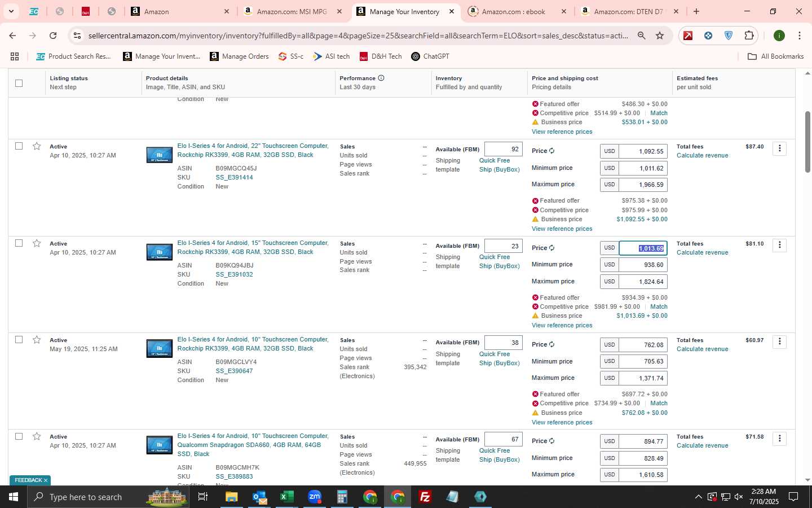Open the actions menu for the $87.40 fees row
812x508 pixels.
779,148
